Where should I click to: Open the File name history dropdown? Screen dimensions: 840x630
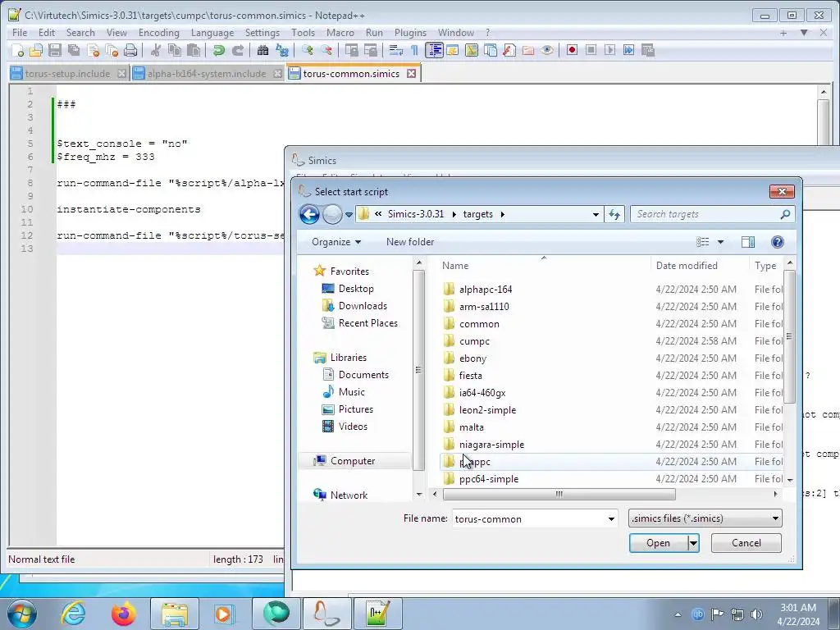point(610,519)
